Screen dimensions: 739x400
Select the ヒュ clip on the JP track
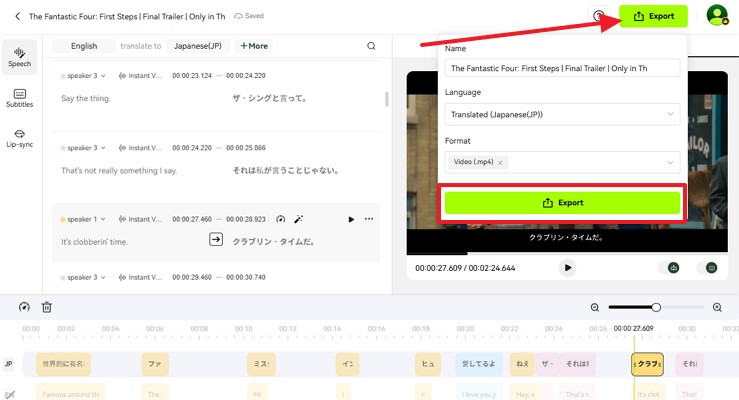click(428, 364)
